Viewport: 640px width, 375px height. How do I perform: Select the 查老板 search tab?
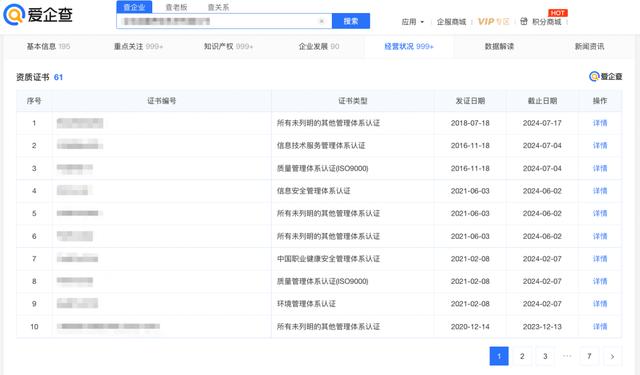coord(176,7)
